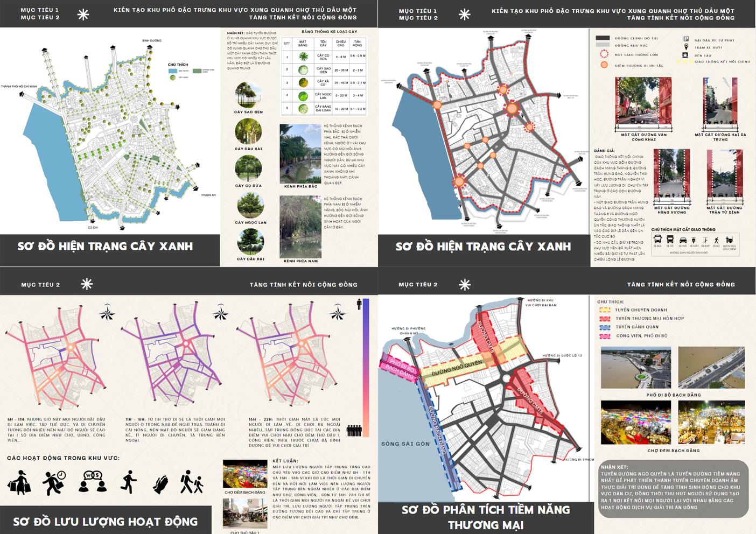This screenshot has height=534, width=756.
Task: Open the Kênh phía Nam canal photo
Action: [x=300, y=227]
